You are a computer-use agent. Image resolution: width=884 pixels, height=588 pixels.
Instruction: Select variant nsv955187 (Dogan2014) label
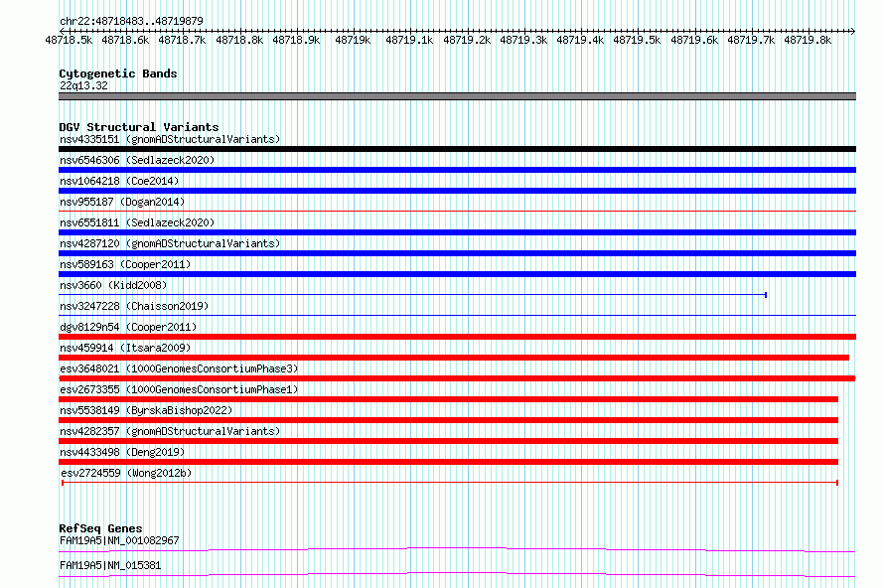(x=122, y=202)
